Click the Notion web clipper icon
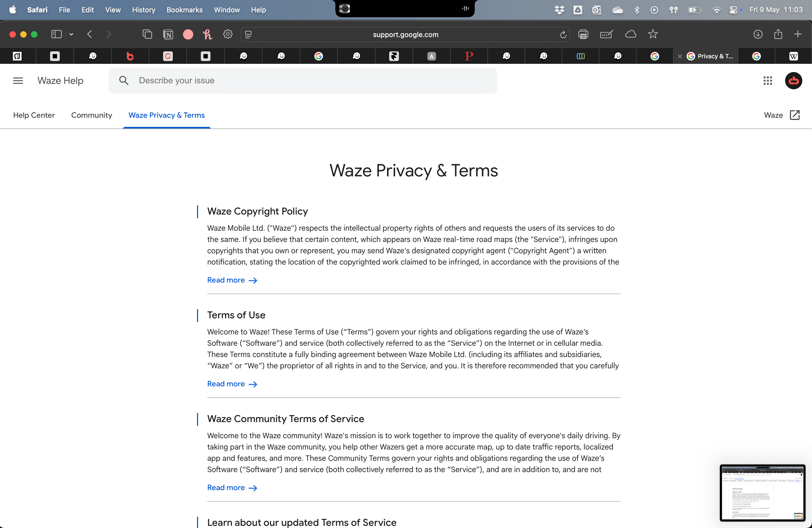 click(168, 34)
